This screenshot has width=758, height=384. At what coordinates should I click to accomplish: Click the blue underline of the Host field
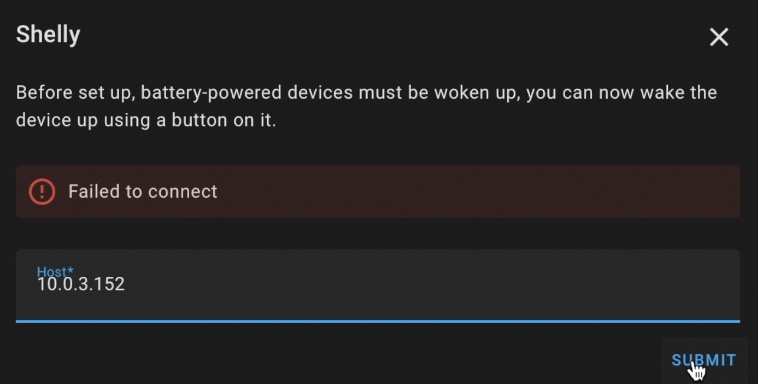378,321
